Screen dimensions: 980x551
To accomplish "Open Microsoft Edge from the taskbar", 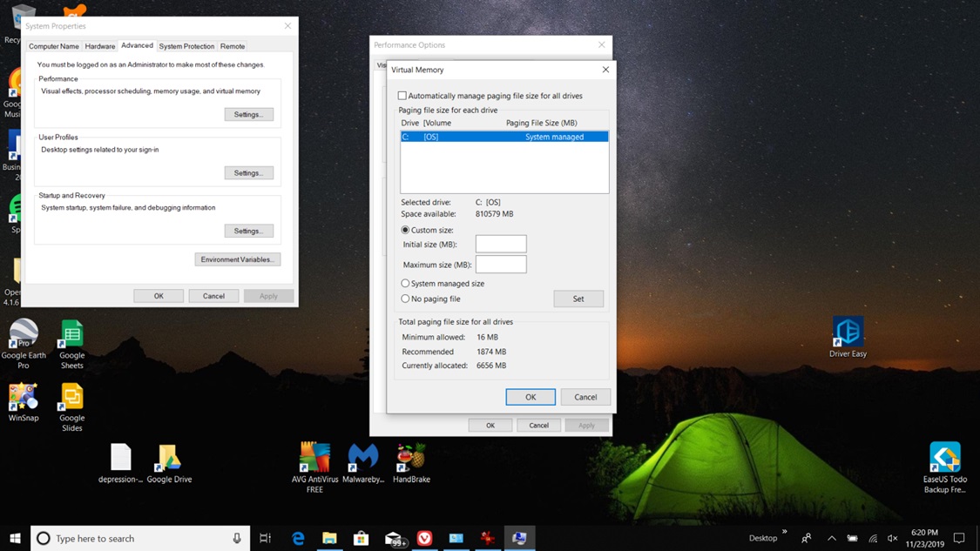I will [298, 539].
